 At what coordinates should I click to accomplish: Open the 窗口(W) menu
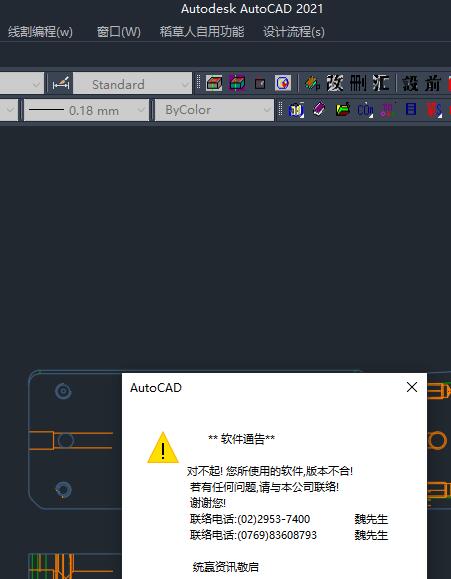click(119, 32)
